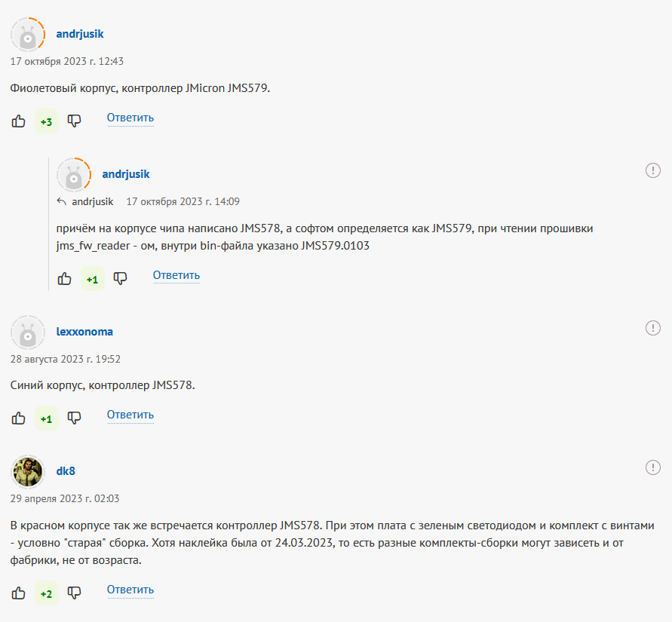Dislike andrjusik's reply mentioning jms_fw_reader
This screenshot has height=622, width=672.
coord(120,279)
